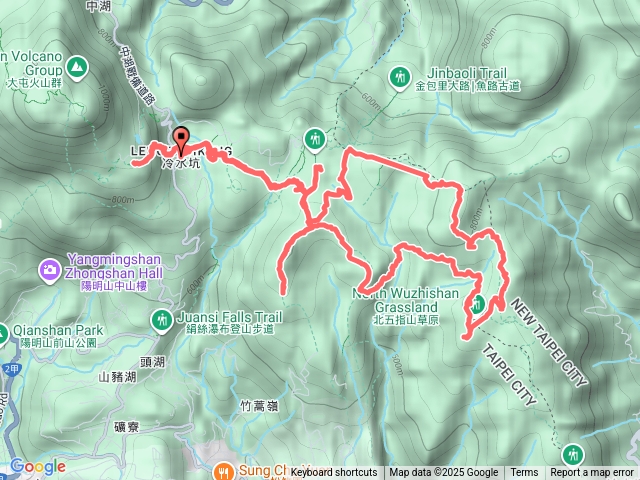The image size is (640, 480).
Task: Open the Terms link
Action: pos(524,473)
